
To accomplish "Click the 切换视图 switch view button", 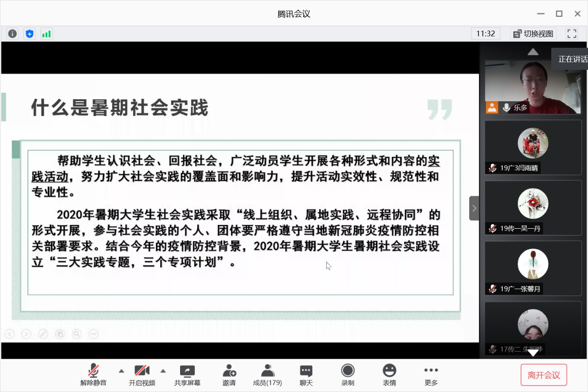I will (534, 33).
